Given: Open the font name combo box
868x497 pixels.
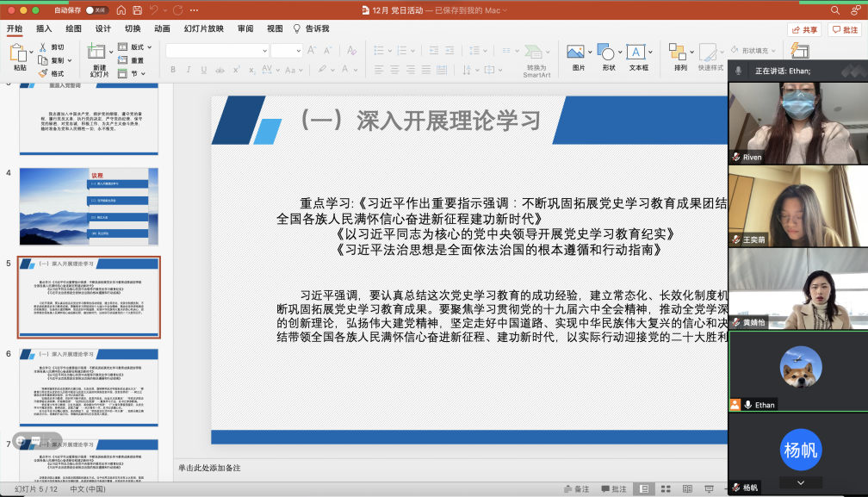Looking at the screenshot, I should click(217, 51).
